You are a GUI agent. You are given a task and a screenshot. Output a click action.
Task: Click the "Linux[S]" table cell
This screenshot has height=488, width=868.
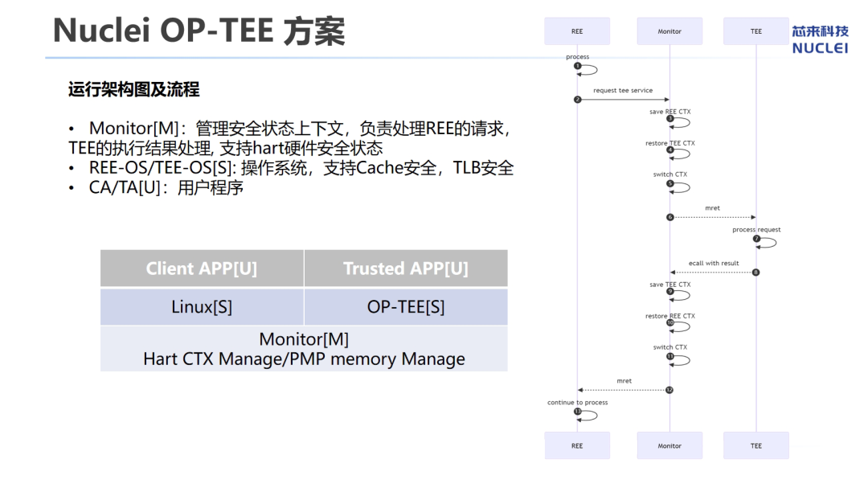(x=202, y=307)
